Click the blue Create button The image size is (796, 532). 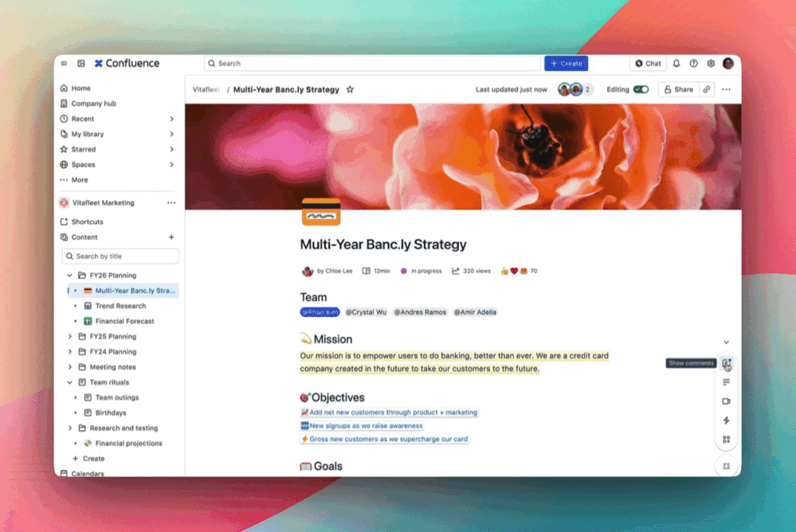pyautogui.click(x=566, y=64)
